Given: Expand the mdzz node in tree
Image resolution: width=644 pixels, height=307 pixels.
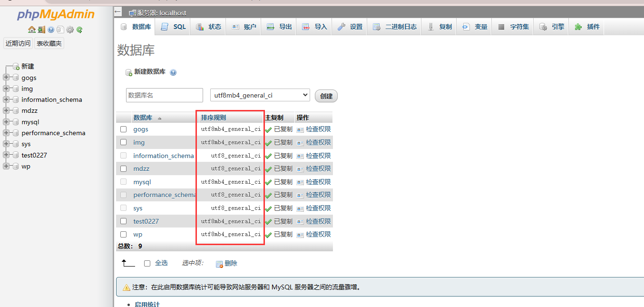Looking at the screenshot, I should tap(6, 110).
